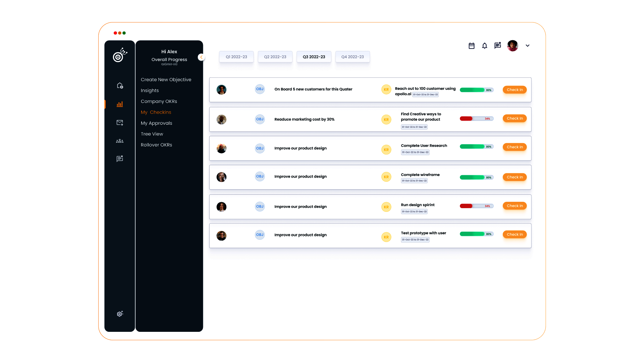Check in on Reach out to 100 customer
644x362 pixels.
tap(514, 90)
